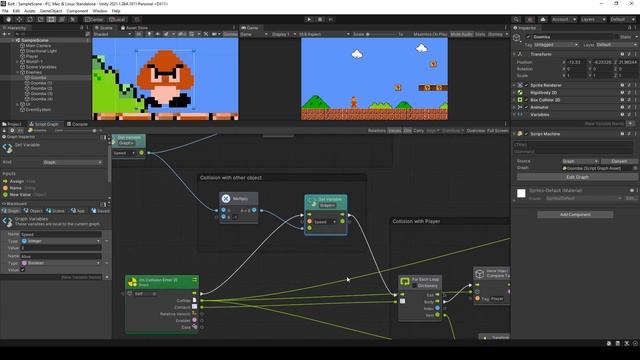Image resolution: width=640 pixels, height=360 pixels.
Task: Open the Shaded draw mode dropdown
Action: pos(112,34)
